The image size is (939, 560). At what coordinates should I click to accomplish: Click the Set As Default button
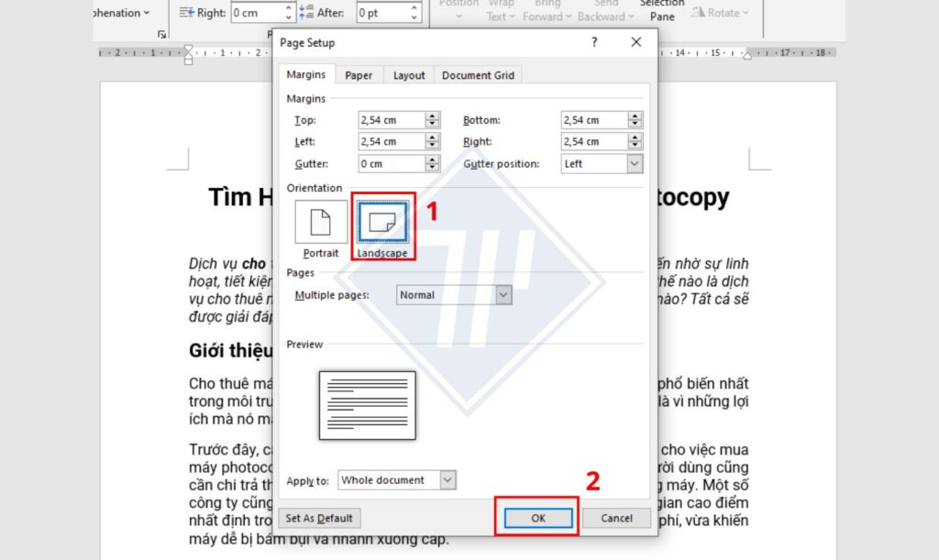pos(319,518)
